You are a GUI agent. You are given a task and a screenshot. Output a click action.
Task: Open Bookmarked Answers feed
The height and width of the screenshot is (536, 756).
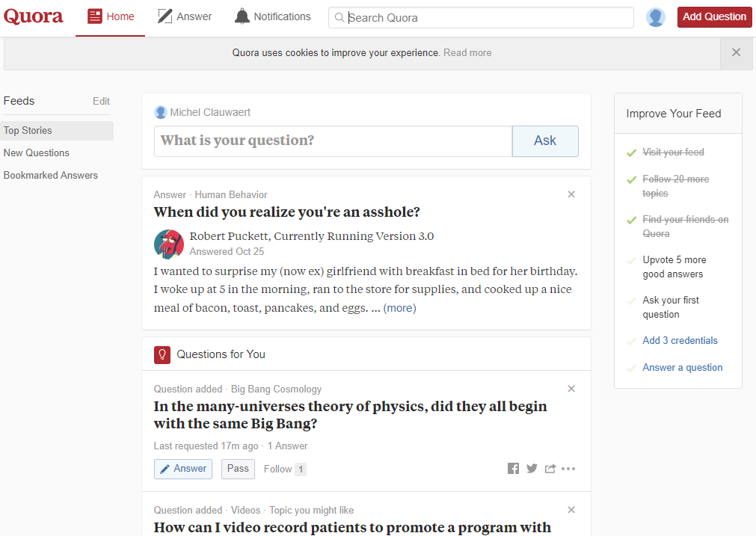(x=51, y=175)
